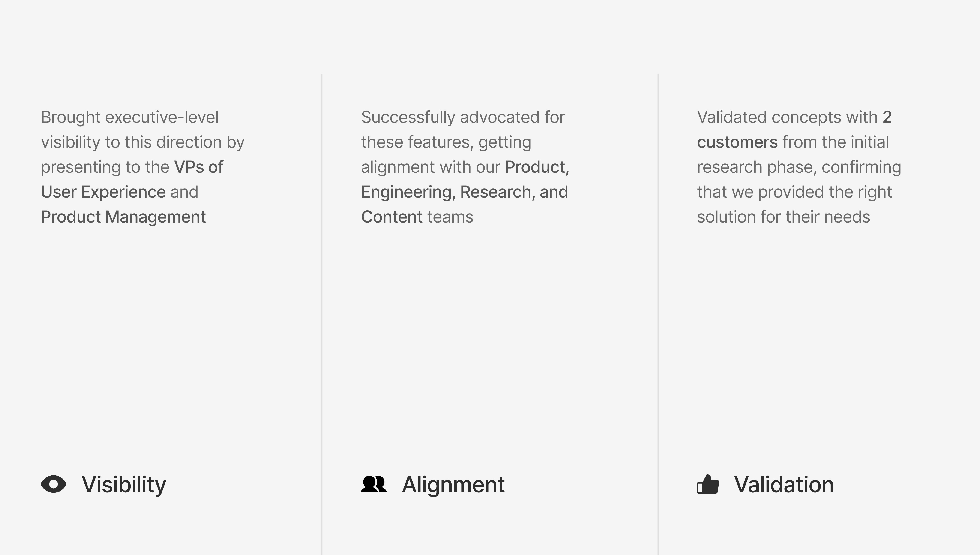Click bold text "User Experience"
Screen dimensions: 980x555
click(x=103, y=192)
